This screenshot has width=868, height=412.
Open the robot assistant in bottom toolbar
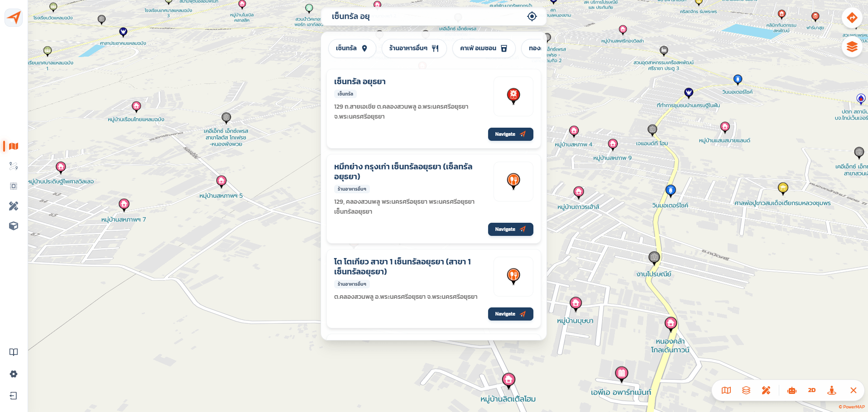click(792, 390)
